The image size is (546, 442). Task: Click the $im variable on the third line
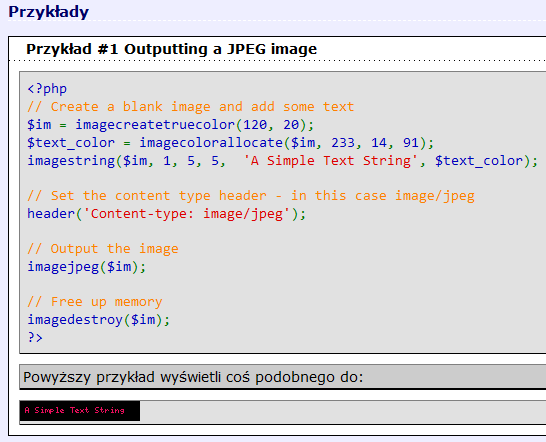[x=39, y=125]
